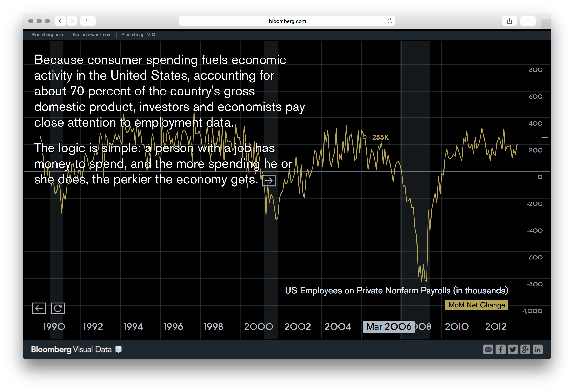Open the tab overview in Safari
574x392 pixels.
pyautogui.click(x=528, y=21)
